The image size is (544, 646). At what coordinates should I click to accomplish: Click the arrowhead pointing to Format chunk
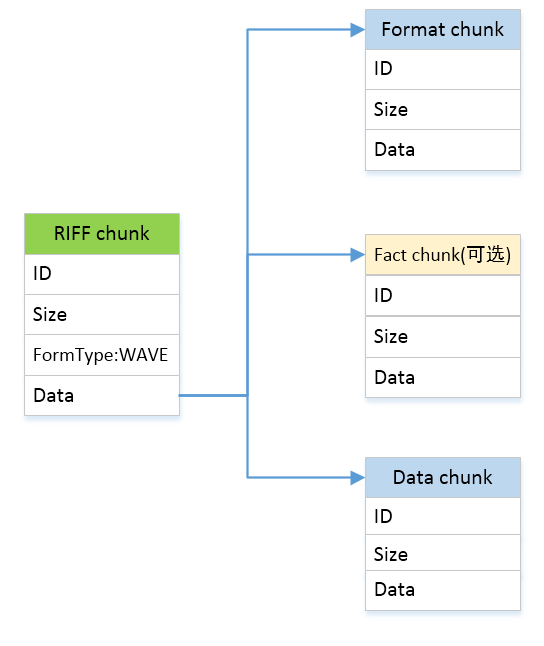click(x=357, y=30)
